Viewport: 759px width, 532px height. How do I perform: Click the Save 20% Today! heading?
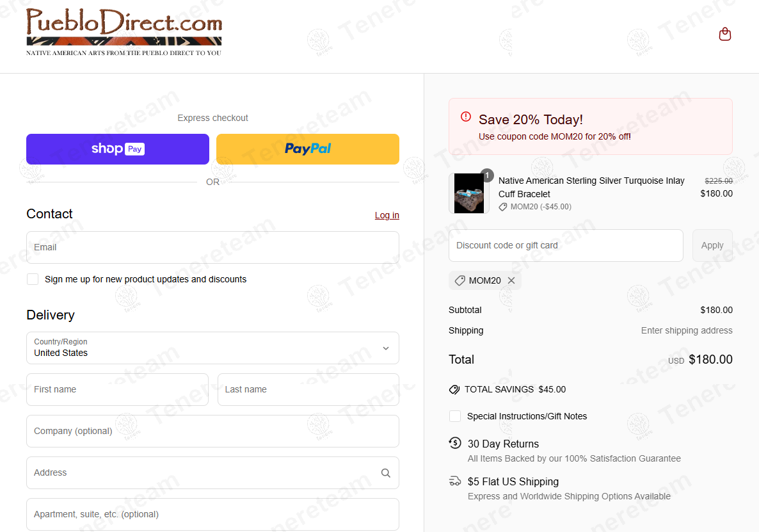[x=531, y=120]
